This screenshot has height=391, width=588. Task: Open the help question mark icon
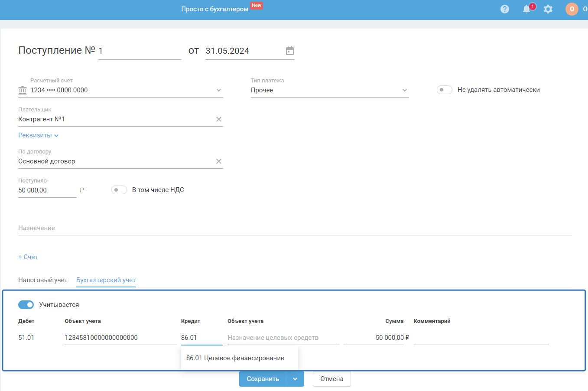(505, 9)
